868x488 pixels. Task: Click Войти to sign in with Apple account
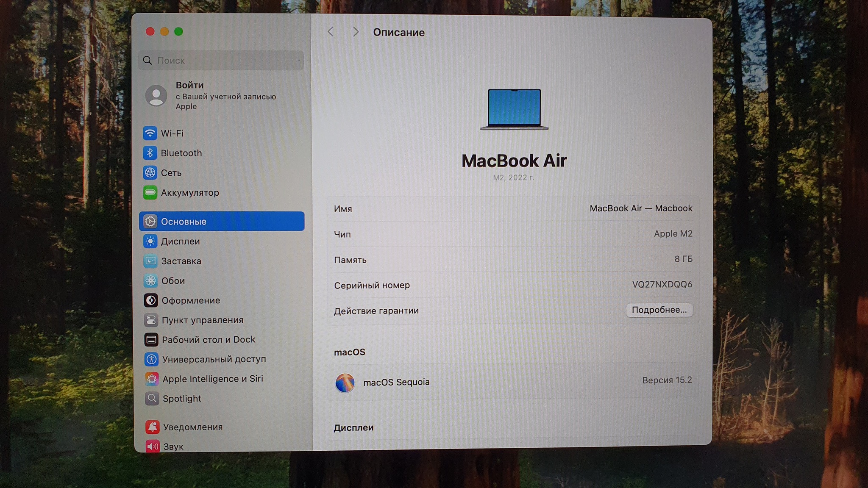pos(189,85)
